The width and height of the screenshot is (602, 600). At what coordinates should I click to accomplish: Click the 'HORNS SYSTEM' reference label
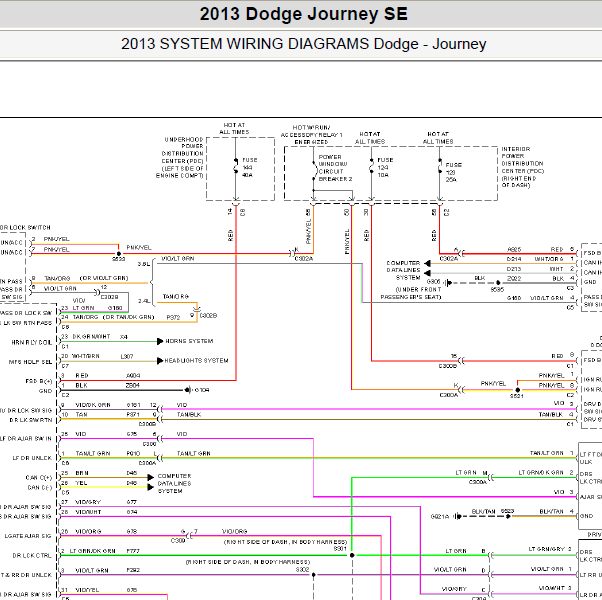(189, 341)
